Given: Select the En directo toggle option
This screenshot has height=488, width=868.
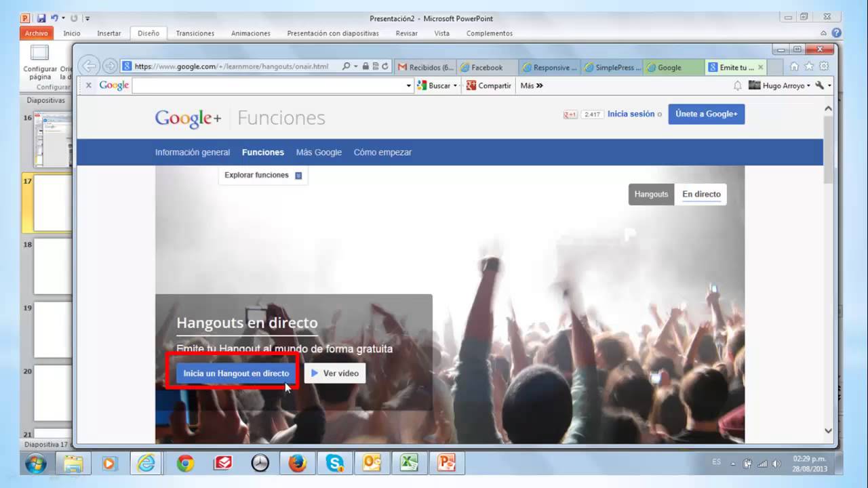Looking at the screenshot, I should pyautogui.click(x=701, y=194).
